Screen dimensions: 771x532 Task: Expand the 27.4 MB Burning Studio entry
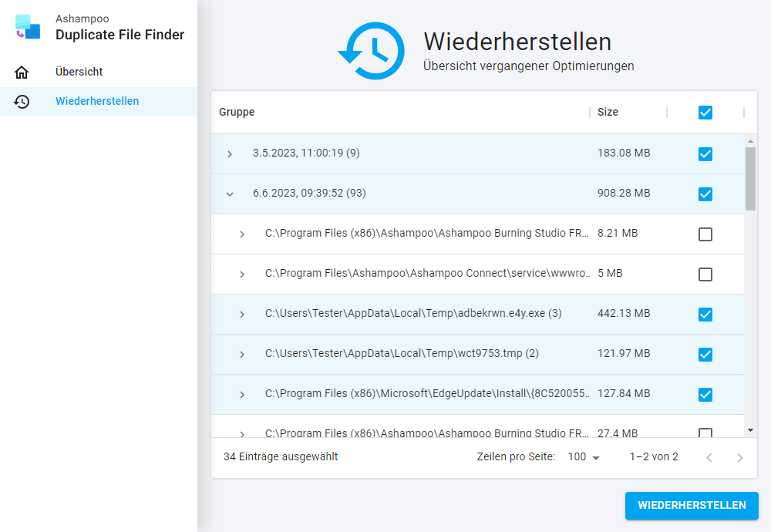[242, 433]
